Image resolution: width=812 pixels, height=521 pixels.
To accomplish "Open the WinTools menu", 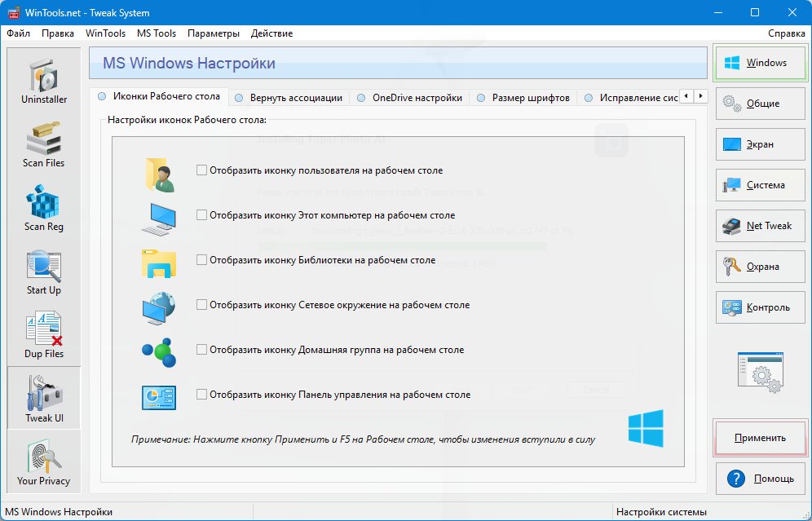I will (106, 33).
